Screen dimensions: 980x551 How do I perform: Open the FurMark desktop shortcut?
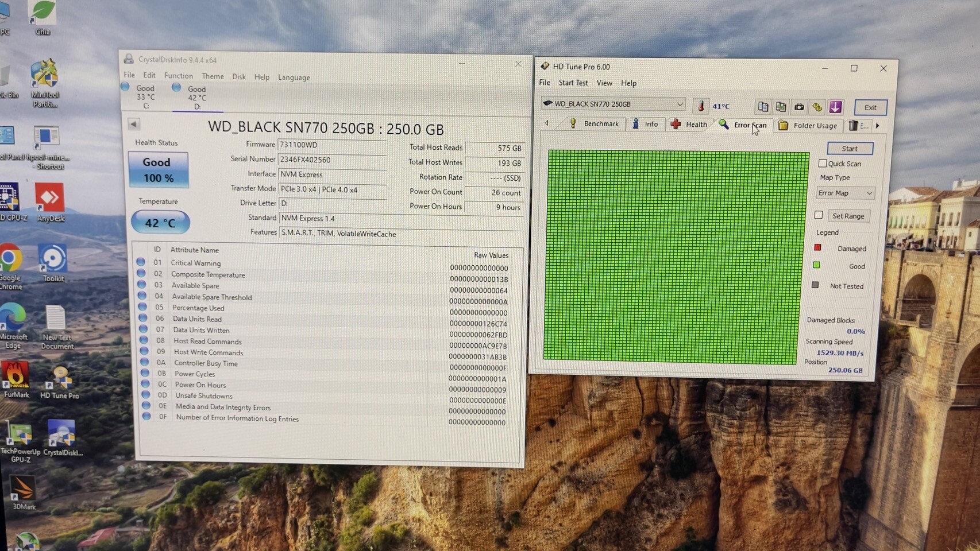(x=16, y=379)
